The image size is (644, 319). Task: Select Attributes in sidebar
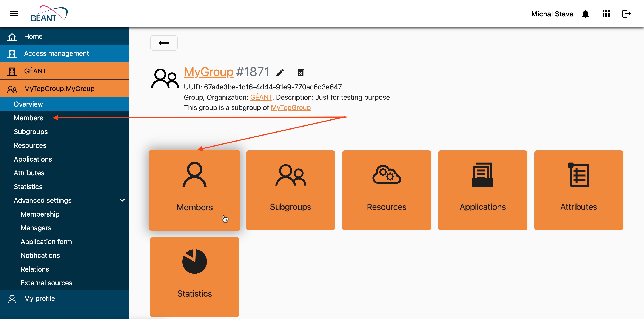pos(65,173)
